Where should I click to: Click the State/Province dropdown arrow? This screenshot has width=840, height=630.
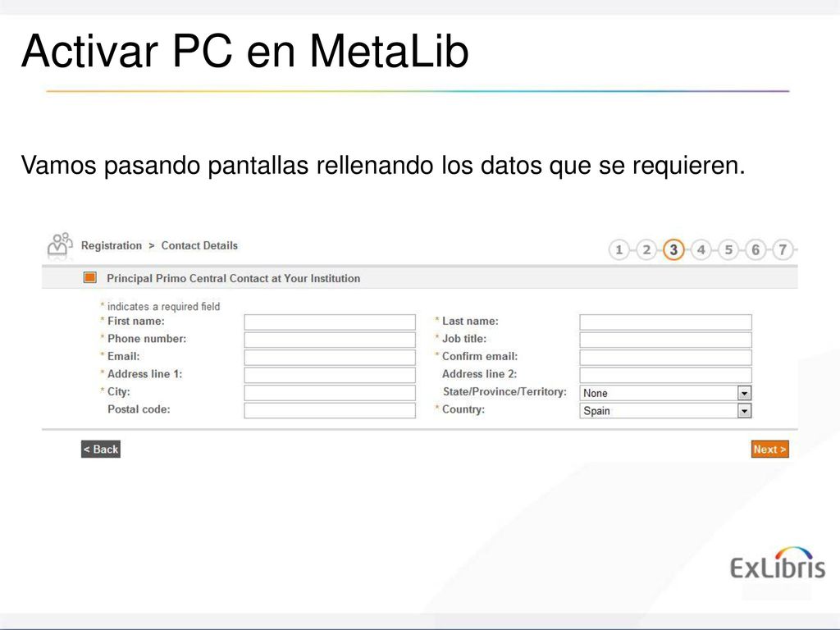[744, 393]
